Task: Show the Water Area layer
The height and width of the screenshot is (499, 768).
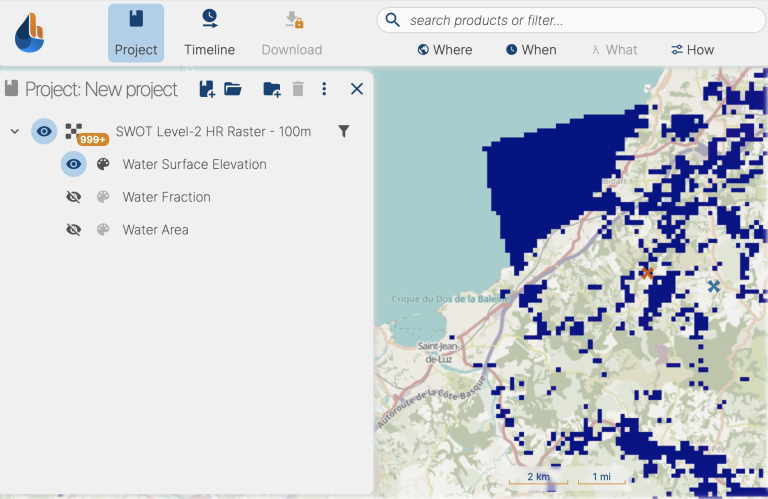Action: tap(73, 230)
